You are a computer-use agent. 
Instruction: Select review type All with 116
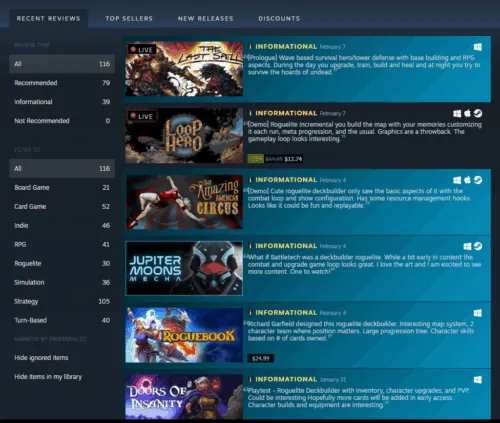click(x=62, y=64)
